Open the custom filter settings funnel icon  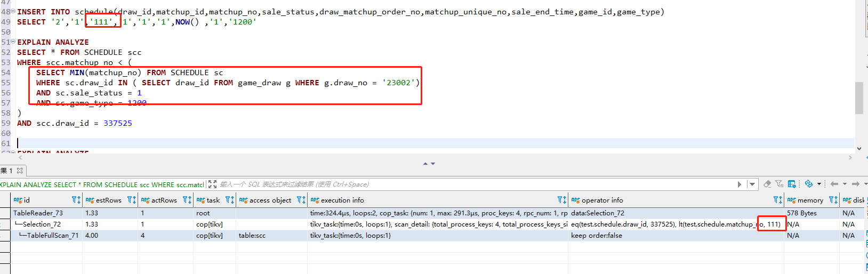(779, 184)
